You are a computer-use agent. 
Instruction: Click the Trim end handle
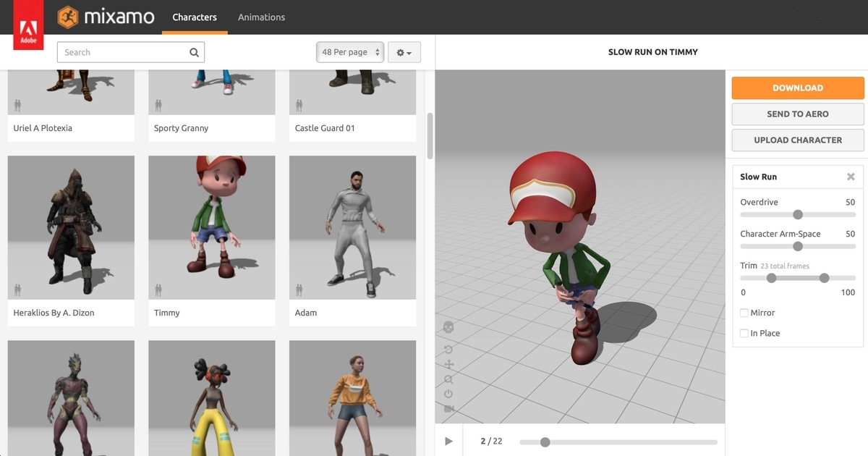(824, 278)
